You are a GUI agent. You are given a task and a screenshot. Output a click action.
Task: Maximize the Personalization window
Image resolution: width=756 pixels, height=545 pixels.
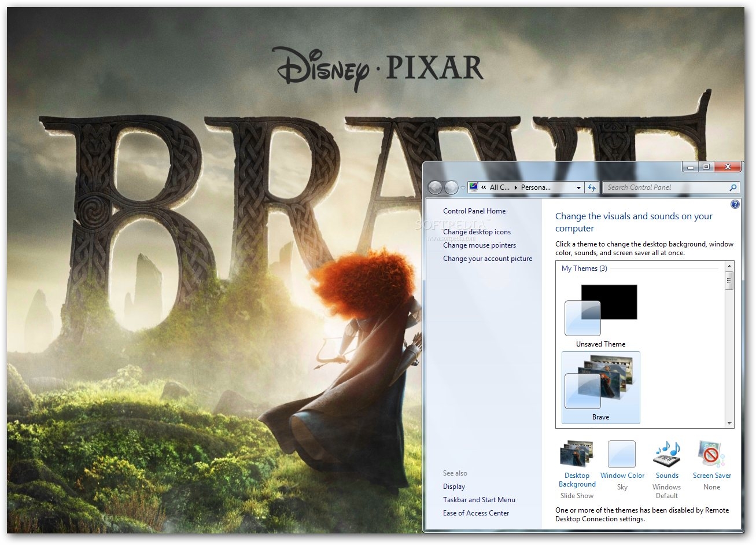(x=706, y=167)
